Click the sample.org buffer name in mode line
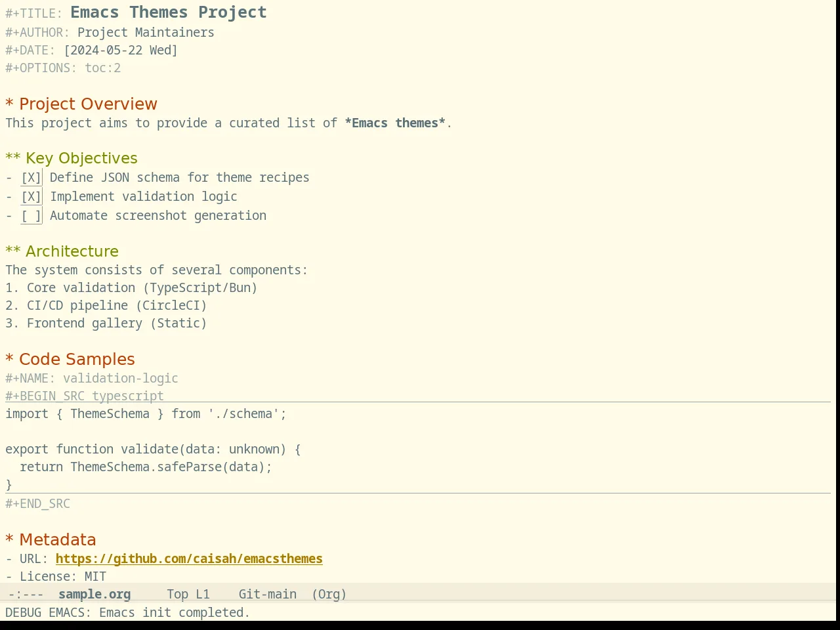Screen dimensions: 840x630 [x=94, y=594]
